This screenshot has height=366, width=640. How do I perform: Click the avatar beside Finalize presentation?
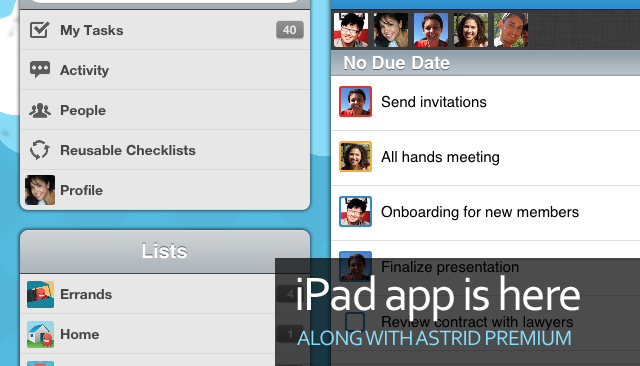356,266
